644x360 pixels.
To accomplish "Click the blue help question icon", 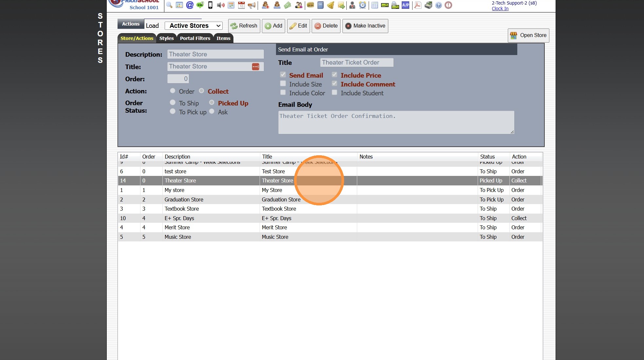I will pyautogui.click(x=438, y=5).
